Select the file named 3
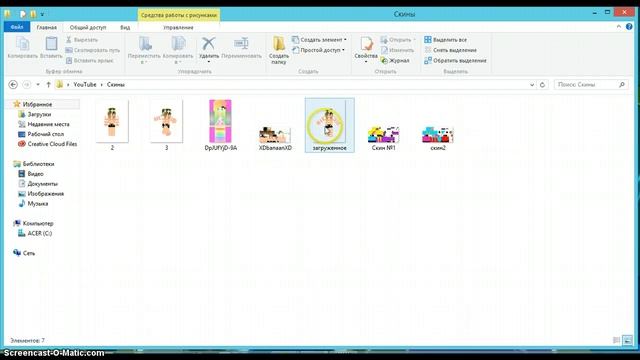640x360 pixels. pos(166,125)
